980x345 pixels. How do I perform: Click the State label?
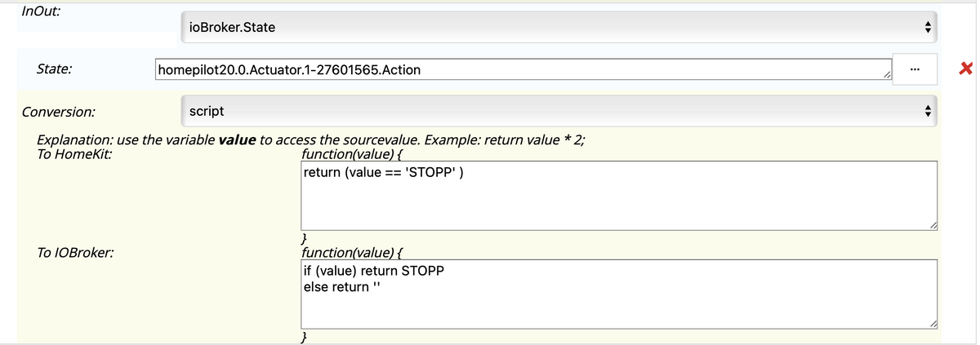click(x=54, y=69)
